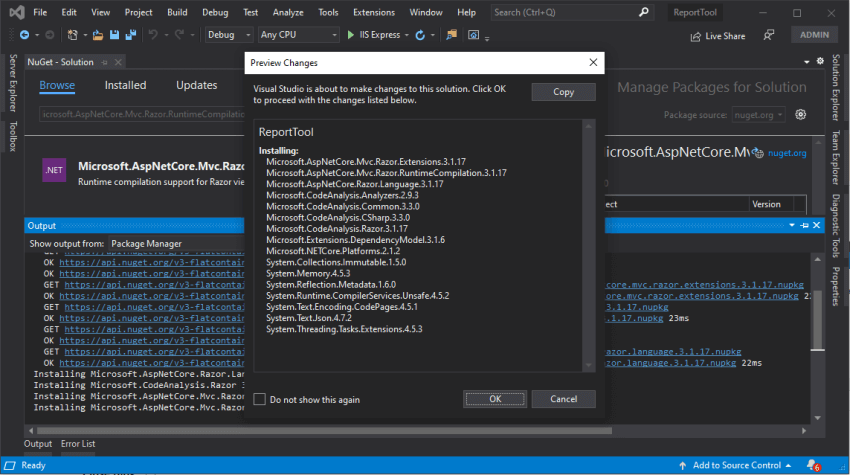850x475 pixels.
Task: Close the Output panel
Action: coord(816,225)
